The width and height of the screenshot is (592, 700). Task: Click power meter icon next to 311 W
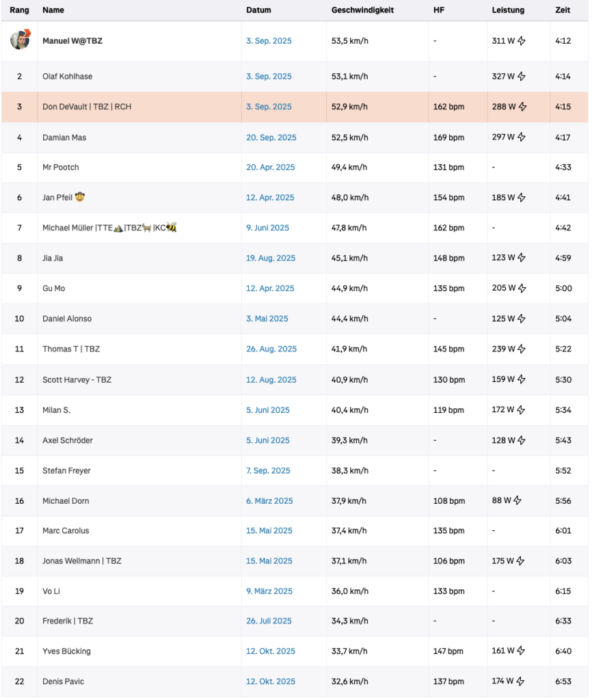pyautogui.click(x=522, y=41)
